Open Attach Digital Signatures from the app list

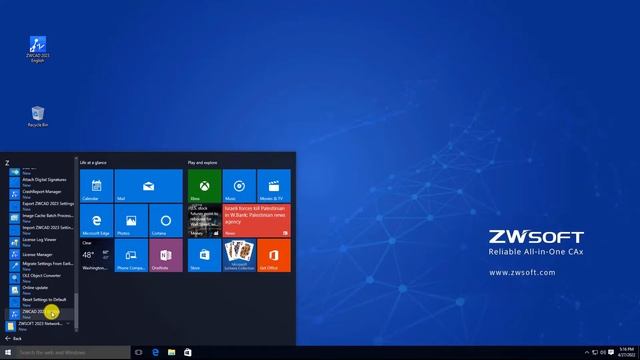41,182
